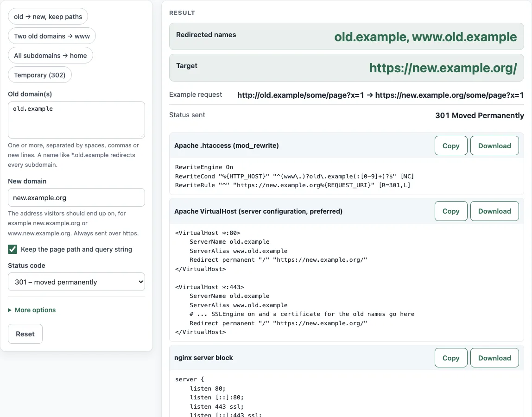Click the RewriteCond HTTP_HOST code line
This screenshot has height=417, width=532.
point(294,176)
